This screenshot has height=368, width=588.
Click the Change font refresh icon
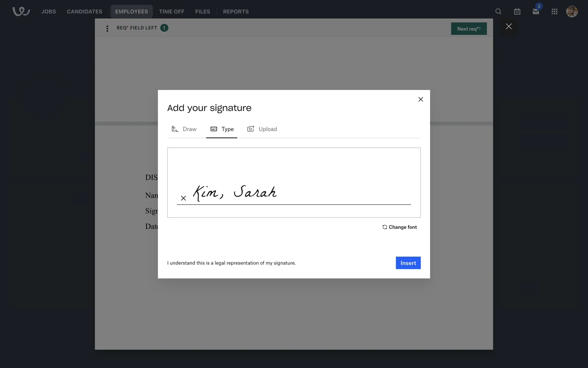pos(385,227)
